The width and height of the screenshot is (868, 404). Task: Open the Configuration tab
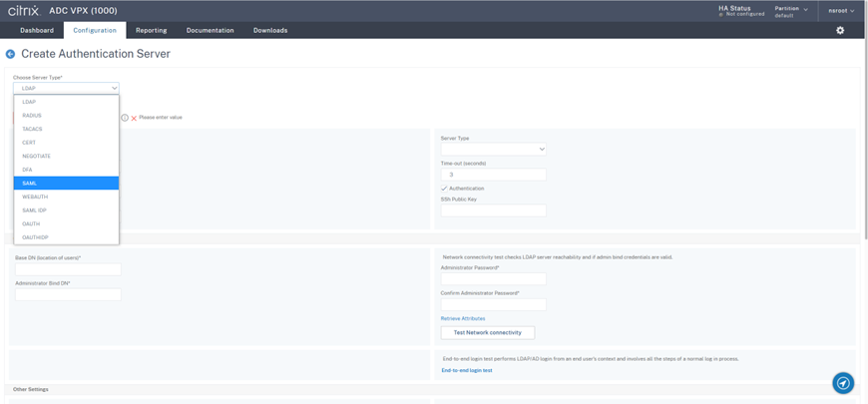95,31
